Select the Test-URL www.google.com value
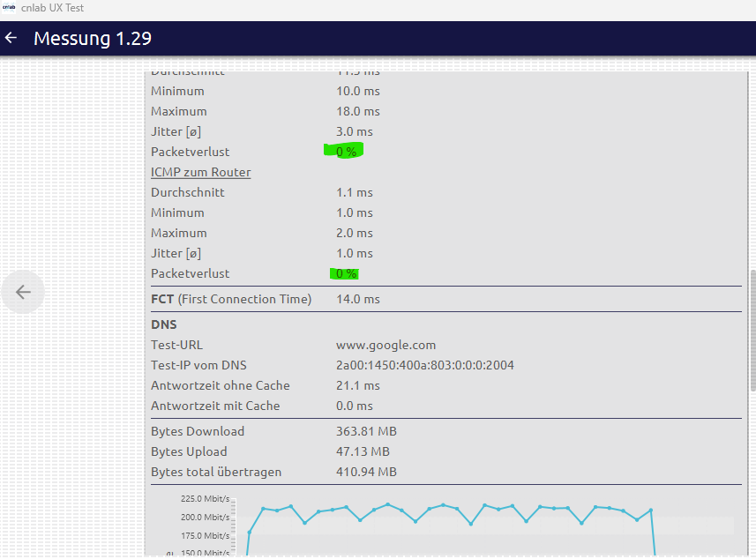This screenshot has width=756, height=559. point(385,345)
